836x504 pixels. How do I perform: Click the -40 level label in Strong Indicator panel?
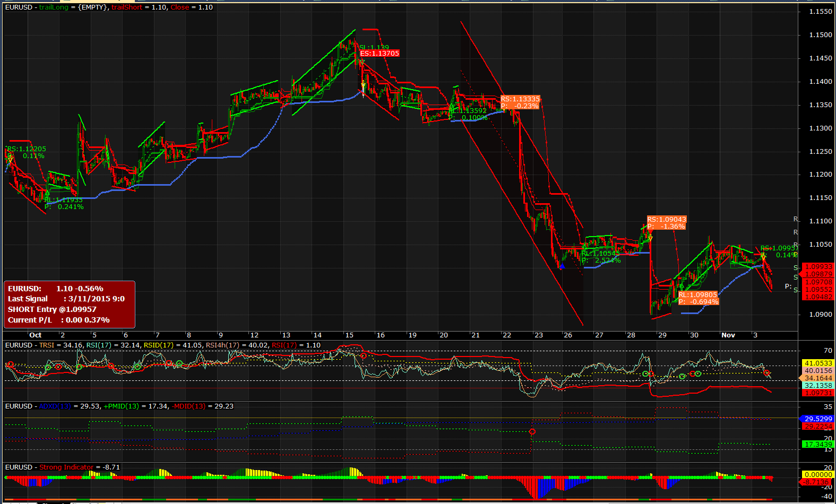click(x=827, y=497)
